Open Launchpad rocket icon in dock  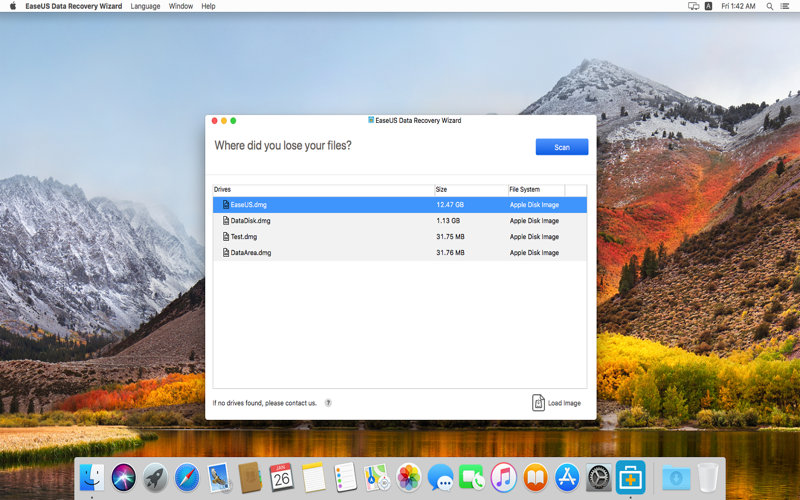[155, 477]
